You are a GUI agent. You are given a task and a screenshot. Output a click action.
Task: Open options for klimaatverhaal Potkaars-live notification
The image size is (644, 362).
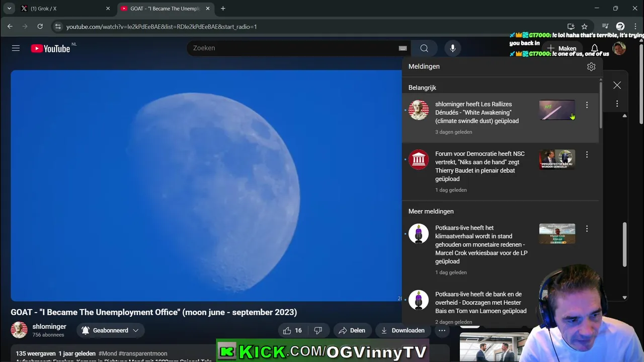click(x=587, y=229)
